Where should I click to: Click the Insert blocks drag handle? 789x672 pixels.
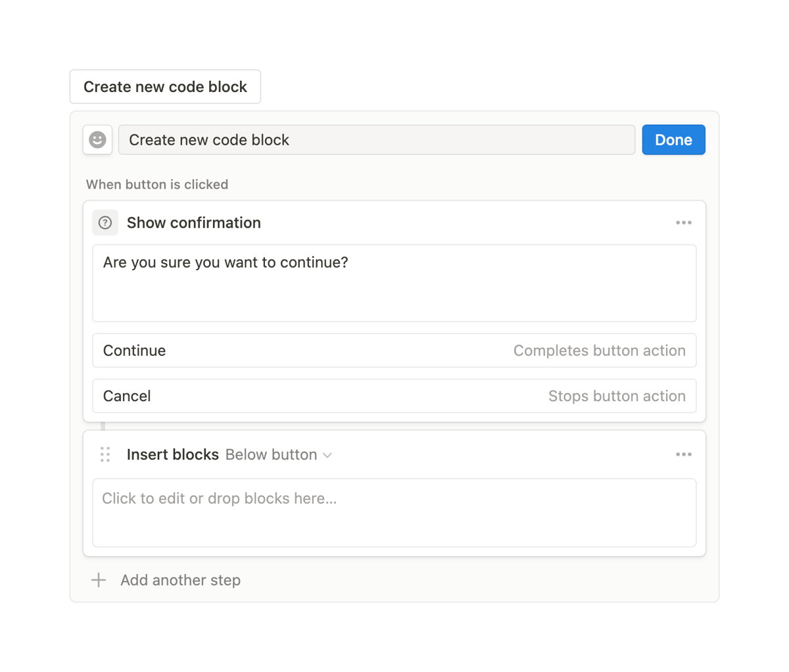(x=105, y=454)
